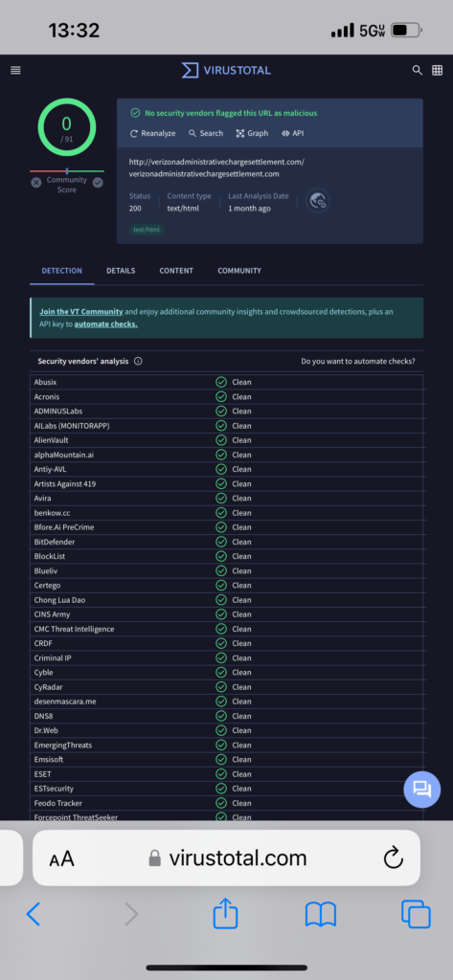Follow the Join the VT Community link
The width and height of the screenshot is (453, 980).
(81, 311)
